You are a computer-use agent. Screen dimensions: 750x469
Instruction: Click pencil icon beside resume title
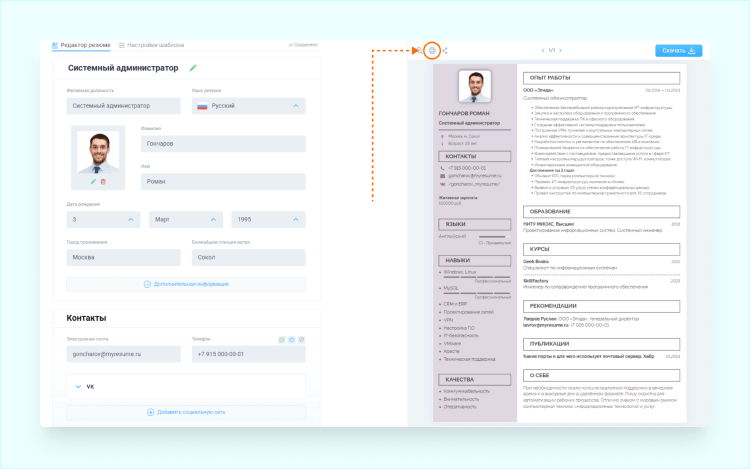click(193, 68)
